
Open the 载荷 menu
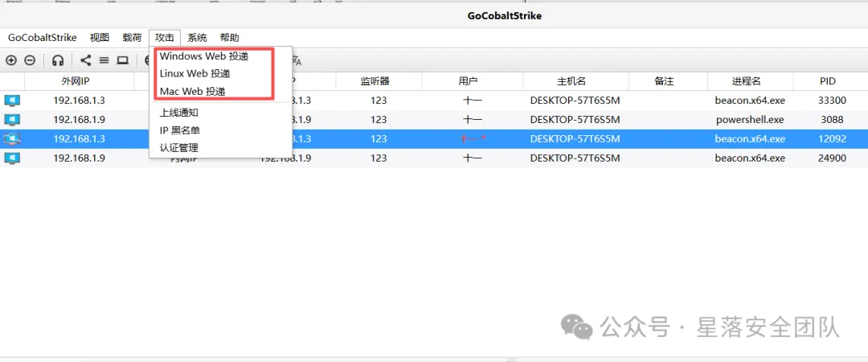(x=133, y=38)
